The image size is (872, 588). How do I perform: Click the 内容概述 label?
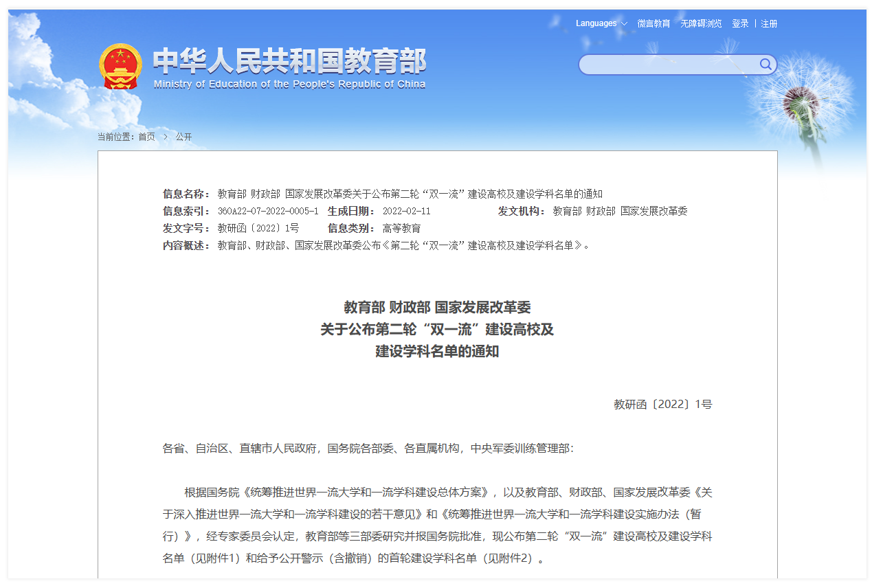click(x=186, y=246)
